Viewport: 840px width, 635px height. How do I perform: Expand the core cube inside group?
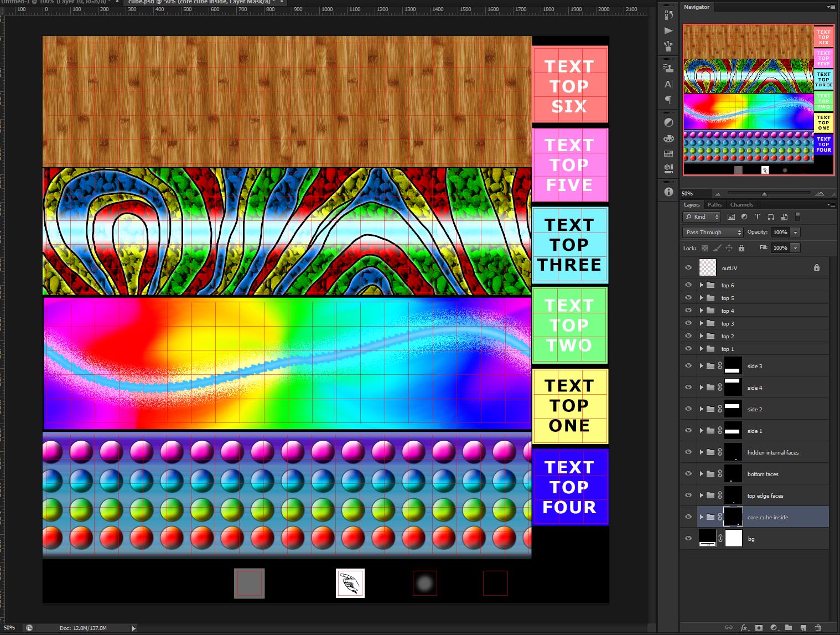click(701, 517)
